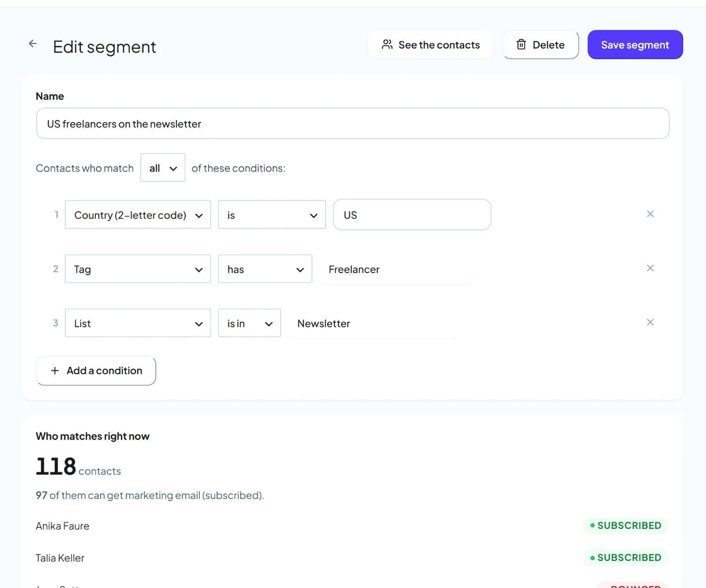This screenshot has width=706, height=588.
Task: Delete this segment
Action: tap(541, 45)
